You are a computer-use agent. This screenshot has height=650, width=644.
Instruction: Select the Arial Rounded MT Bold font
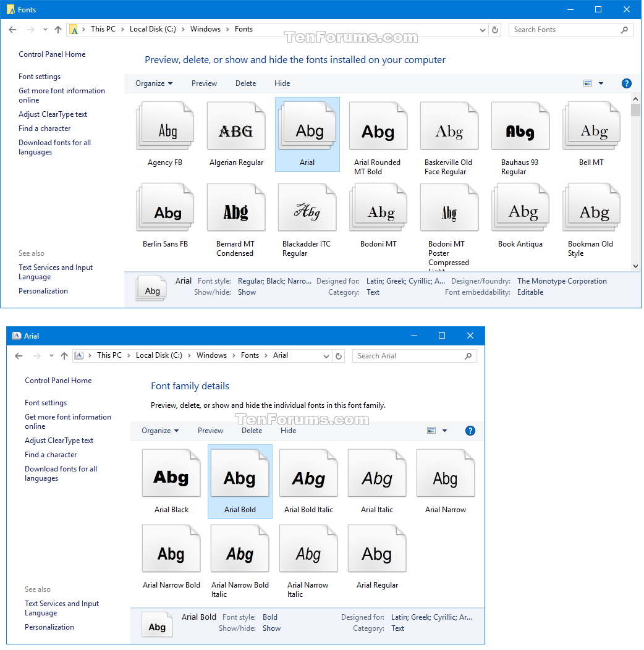point(378,126)
